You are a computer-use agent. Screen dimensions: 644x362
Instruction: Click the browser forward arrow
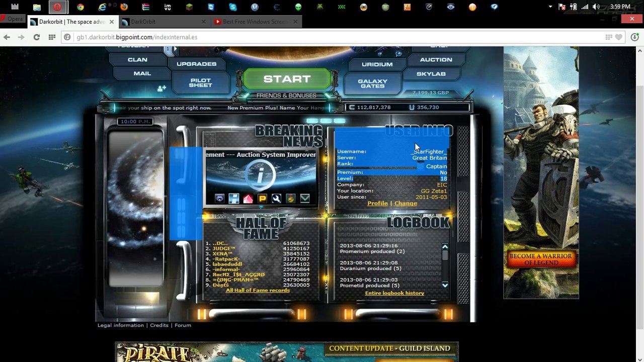pyautogui.click(x=21, y=37)
